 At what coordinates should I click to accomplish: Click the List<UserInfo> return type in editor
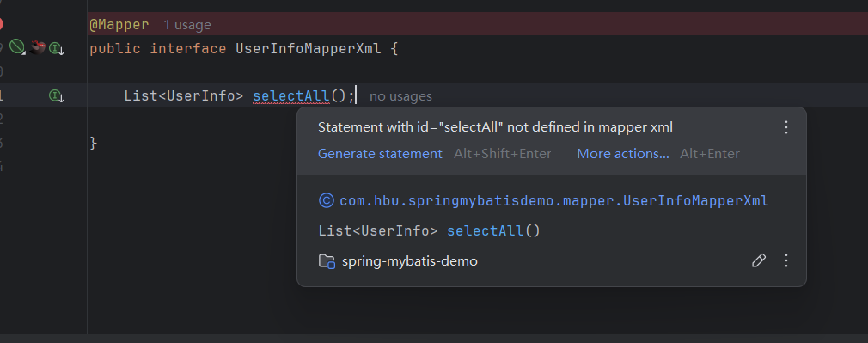point(184,96)
